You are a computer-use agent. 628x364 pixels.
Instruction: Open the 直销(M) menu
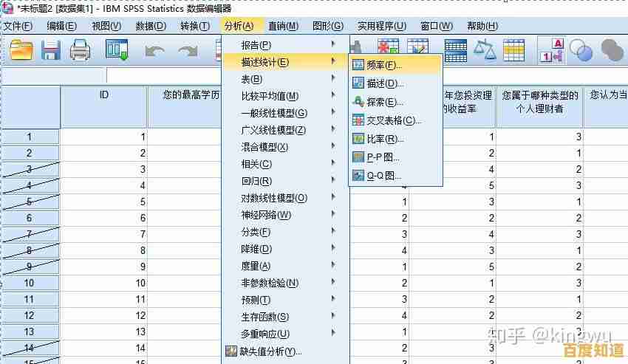283,27
